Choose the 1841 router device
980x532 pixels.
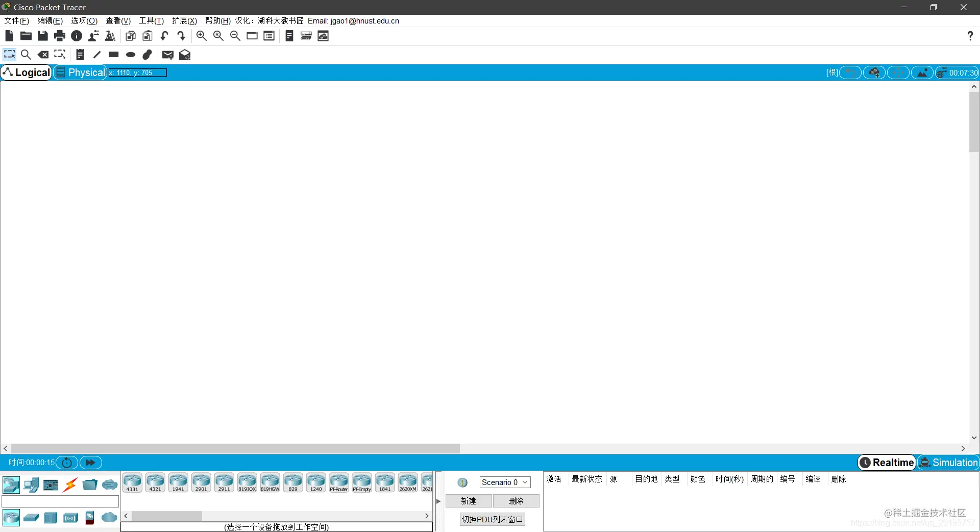click(385, 482)
